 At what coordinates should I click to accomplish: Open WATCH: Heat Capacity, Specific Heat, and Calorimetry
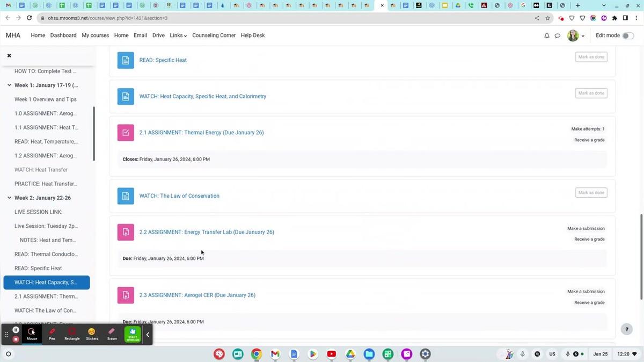[202, 97]
